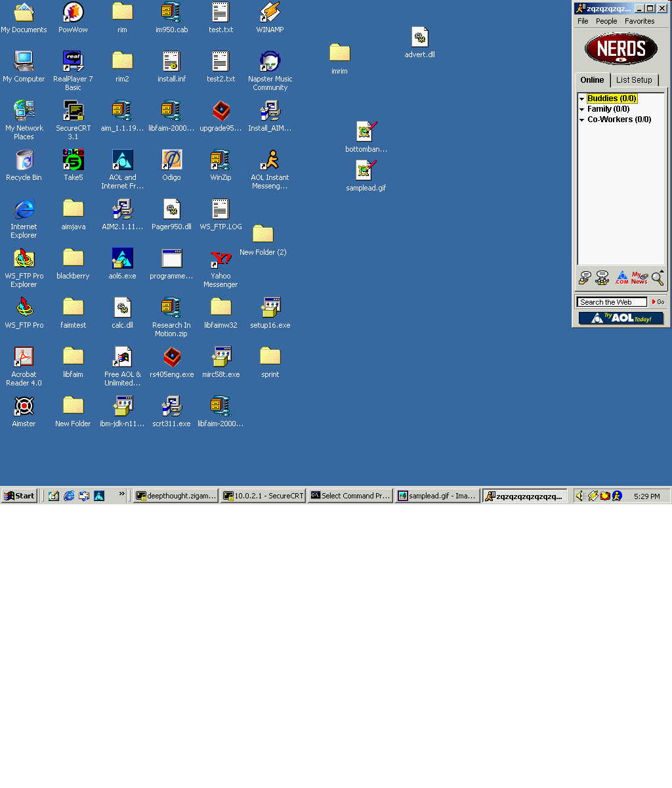672x788 pixels.
Task: Select the imrim folder on the desktop
Action: click(339, 59)
